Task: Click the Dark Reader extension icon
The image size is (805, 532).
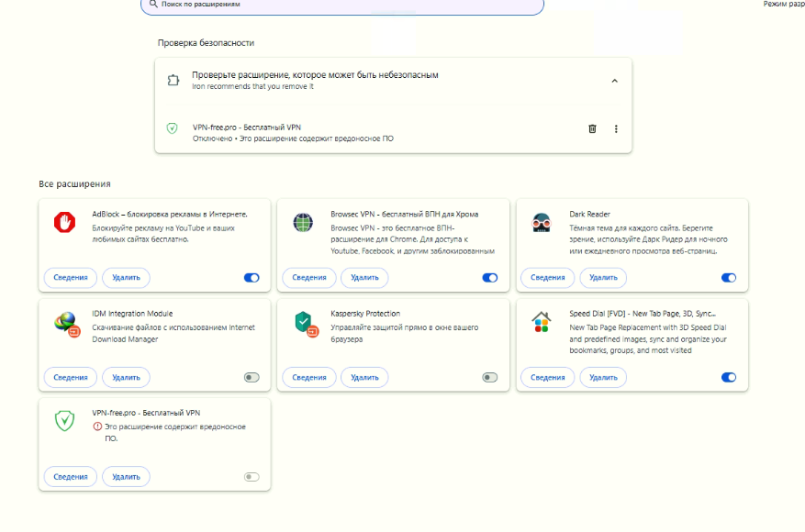Action: click(x=542, y=223)
